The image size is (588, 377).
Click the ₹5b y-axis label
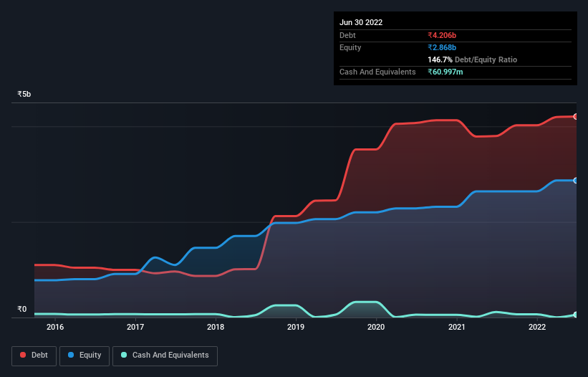click(x=24, y=94)
